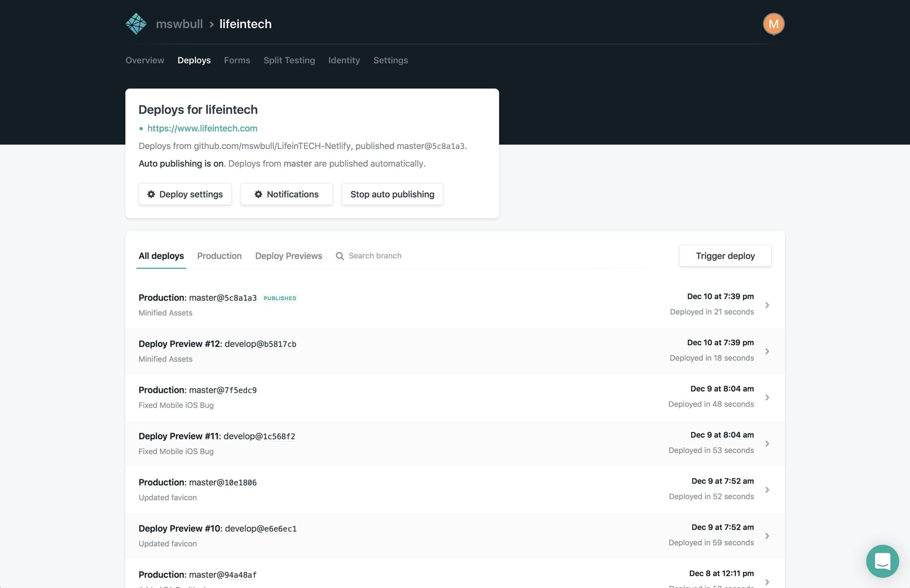Focus the Search branch input field
The width and height of the screenshot is (910, 588).
pos(375,256)
